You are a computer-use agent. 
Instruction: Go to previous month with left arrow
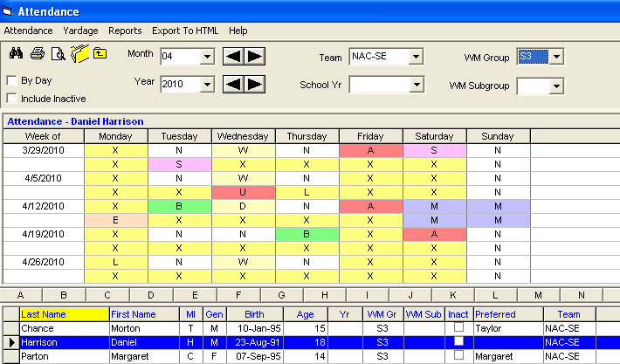233,57
